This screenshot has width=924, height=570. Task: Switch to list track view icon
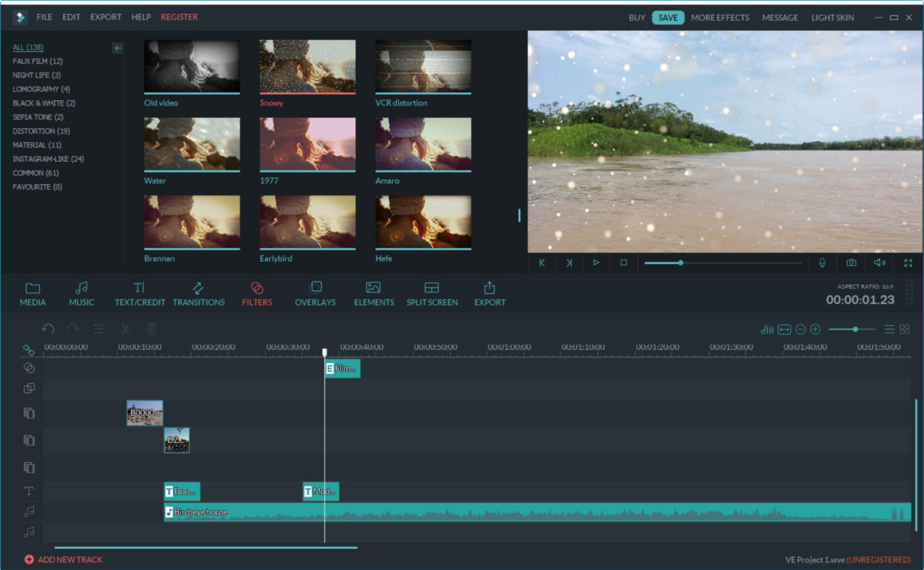point(889,330)
